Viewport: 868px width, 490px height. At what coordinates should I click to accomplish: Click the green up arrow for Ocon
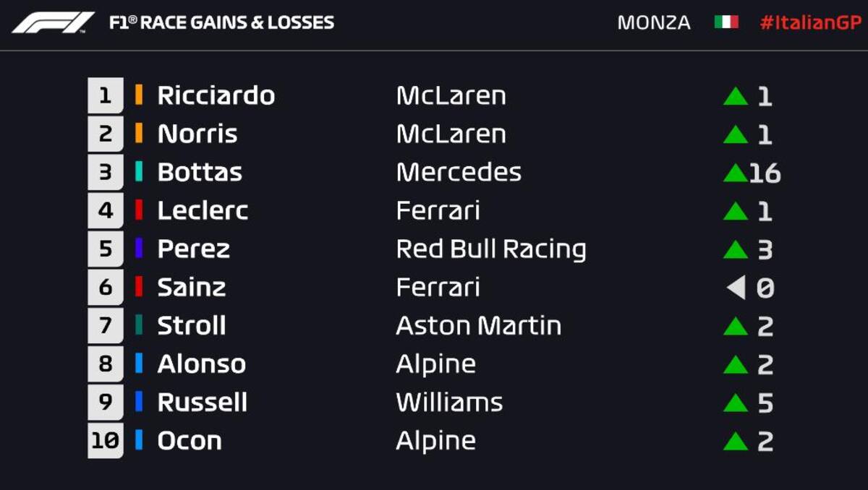(x=735, y=441)
